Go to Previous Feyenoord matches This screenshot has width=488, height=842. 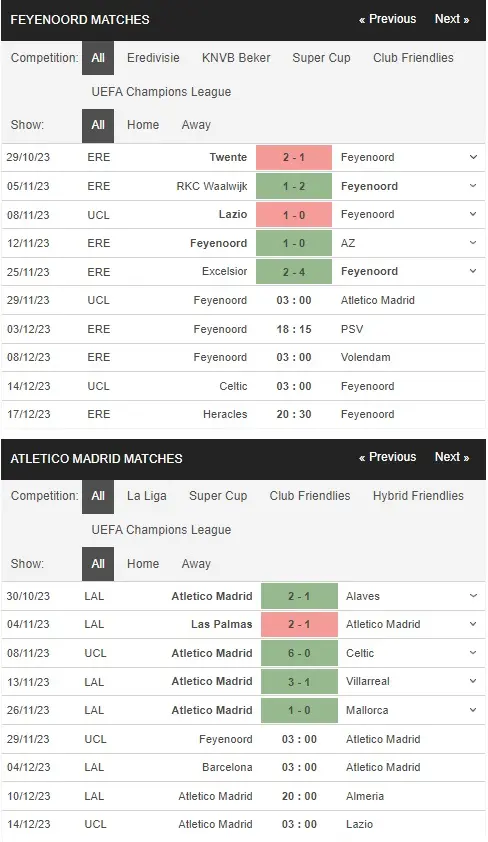388,19
